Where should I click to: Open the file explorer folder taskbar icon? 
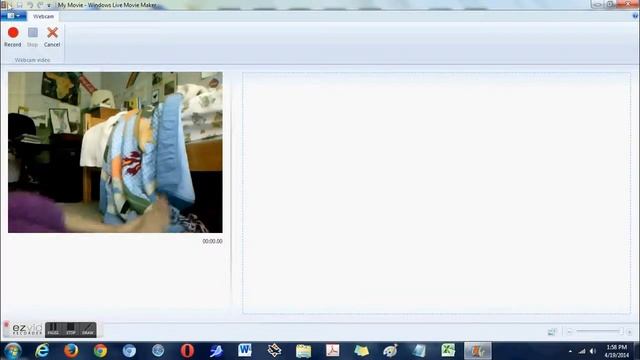(x=303, y=351)
